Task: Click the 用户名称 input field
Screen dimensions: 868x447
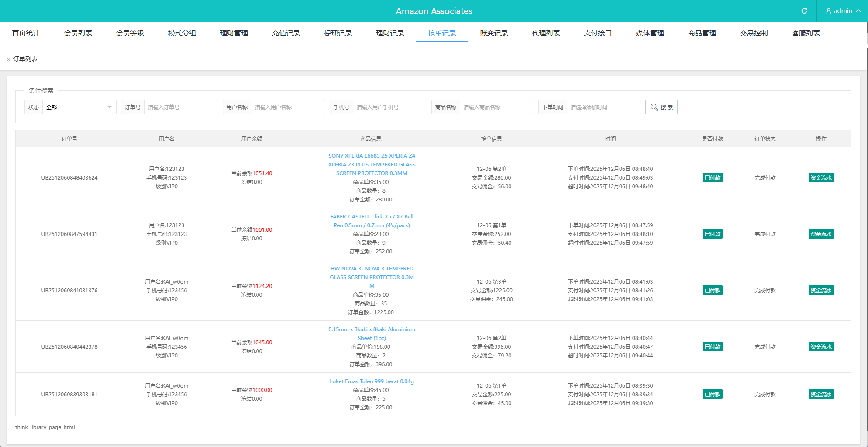Action: tap(288, 107)
